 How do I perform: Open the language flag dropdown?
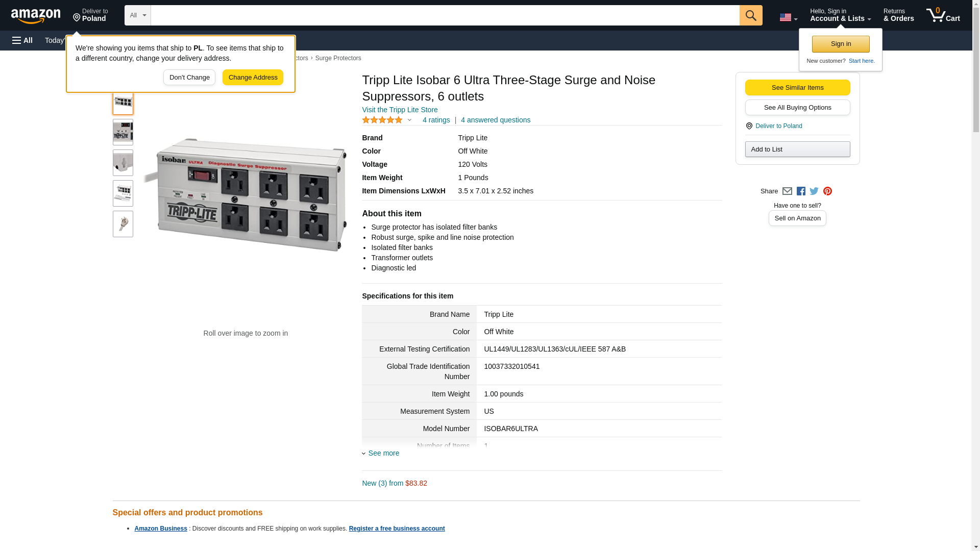click(788, 17)
